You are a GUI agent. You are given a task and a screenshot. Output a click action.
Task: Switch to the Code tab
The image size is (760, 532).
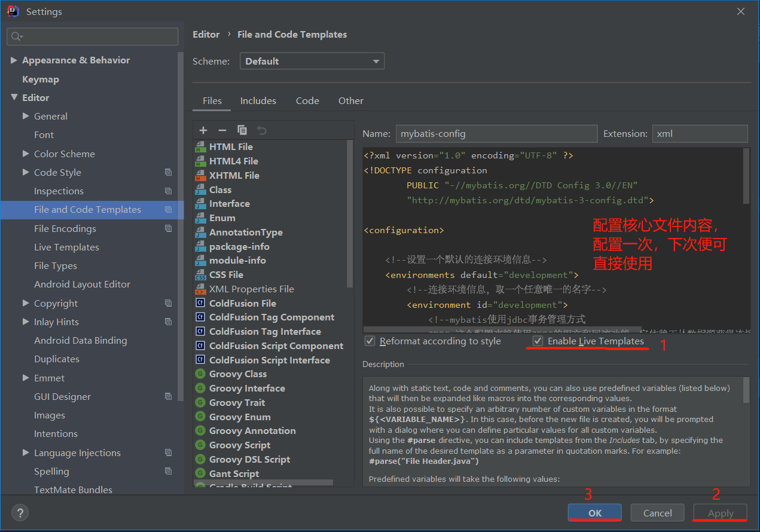(307, 101)
